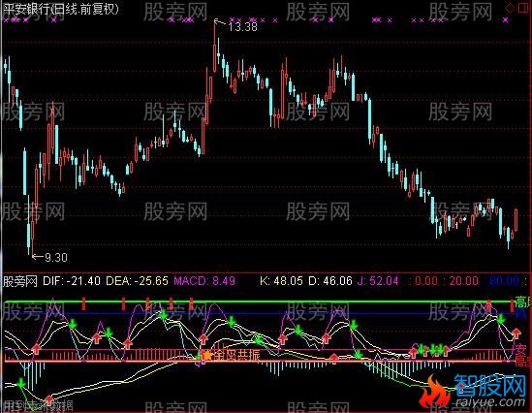This screenshot has height=413, width=532.
Task: Click the 平安银行(日线.前复权) chart title
Action: coord(61,9)
